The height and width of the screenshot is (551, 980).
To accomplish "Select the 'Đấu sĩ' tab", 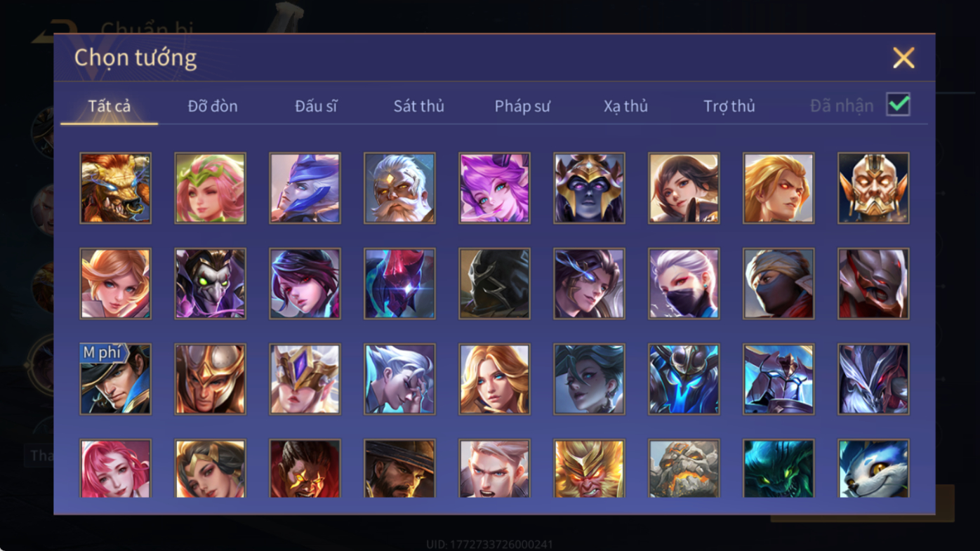I will click(x=316, y=106).
